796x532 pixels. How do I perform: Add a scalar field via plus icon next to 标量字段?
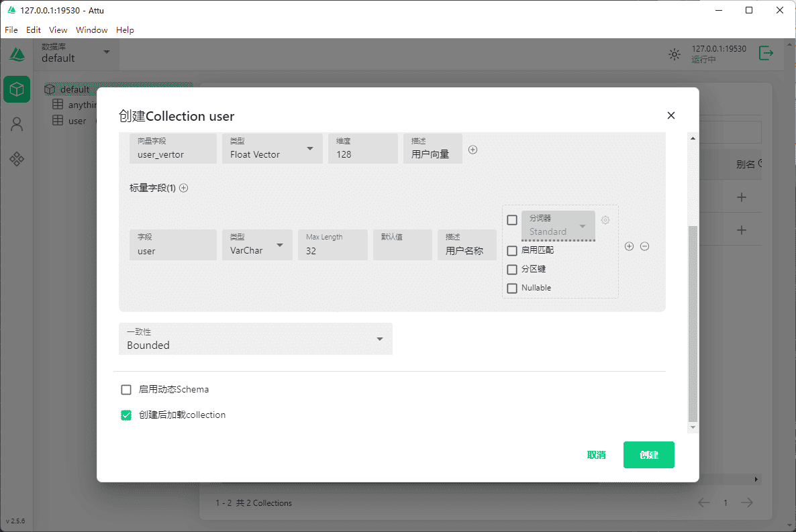(x=184, y=189)
